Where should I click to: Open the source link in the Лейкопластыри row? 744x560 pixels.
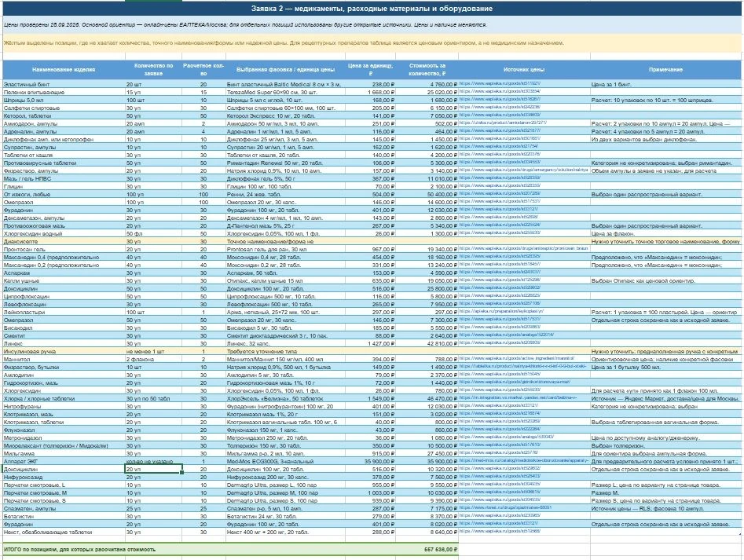tap(501, 312)
